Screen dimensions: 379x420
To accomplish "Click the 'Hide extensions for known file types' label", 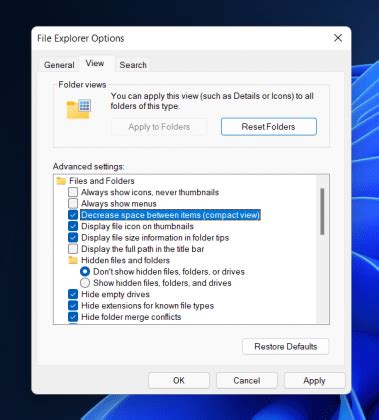I will [147, 306].
